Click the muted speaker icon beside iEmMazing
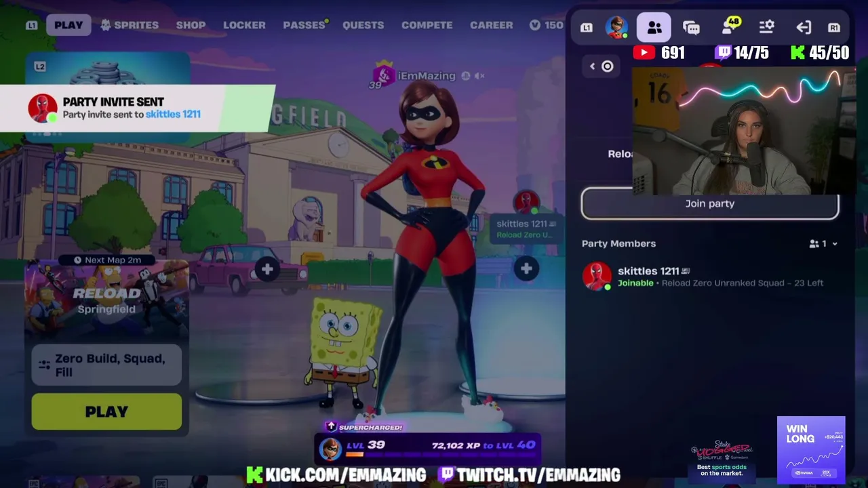868x488 pixels. pyautogui.click(x=479, y=76)
